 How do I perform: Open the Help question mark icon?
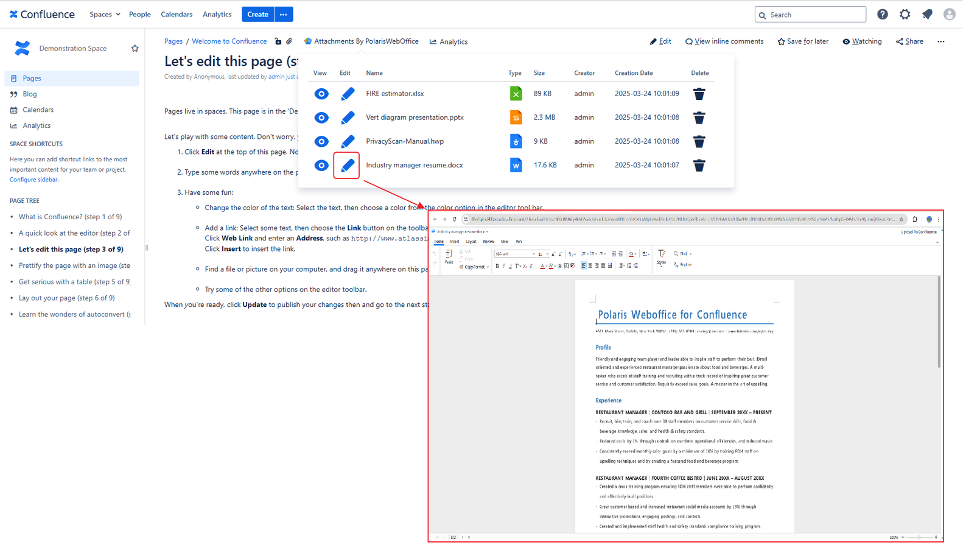point(883,14)
